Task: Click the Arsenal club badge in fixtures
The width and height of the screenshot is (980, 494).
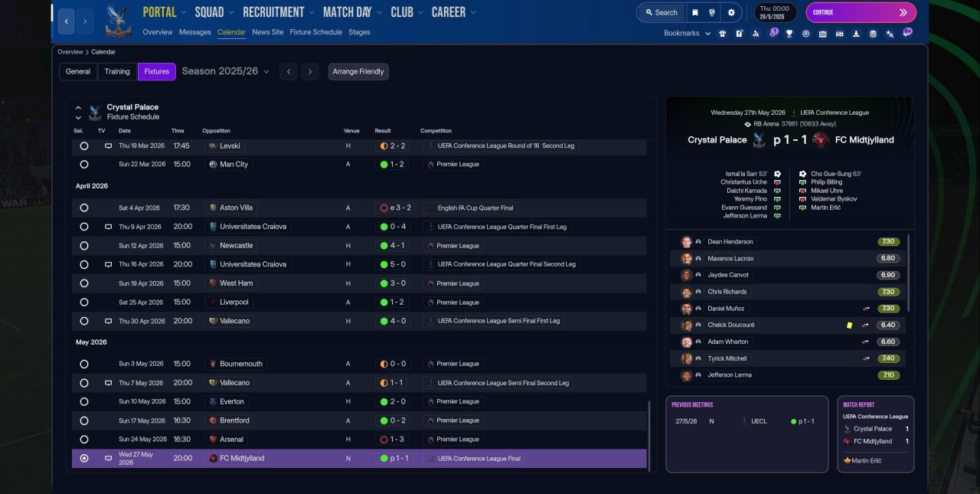Action: [x=212, y=440]
